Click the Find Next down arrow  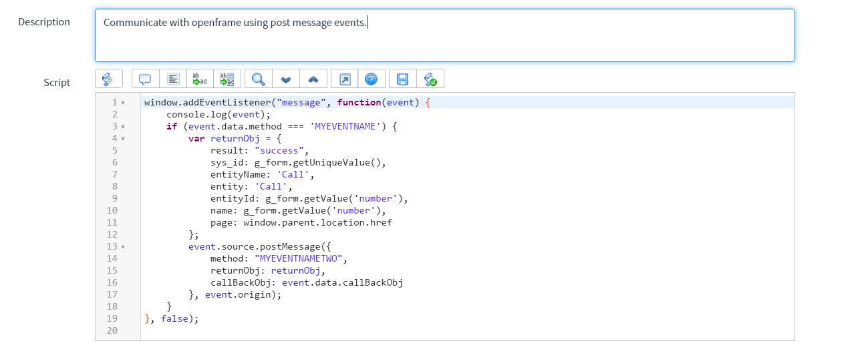click(286, 79)
